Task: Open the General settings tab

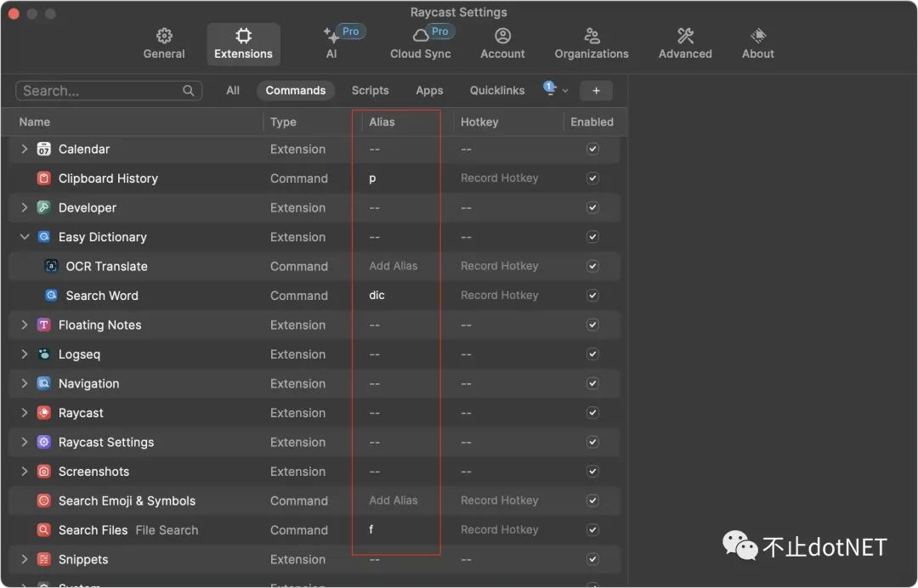Action: tap(164, 44)
